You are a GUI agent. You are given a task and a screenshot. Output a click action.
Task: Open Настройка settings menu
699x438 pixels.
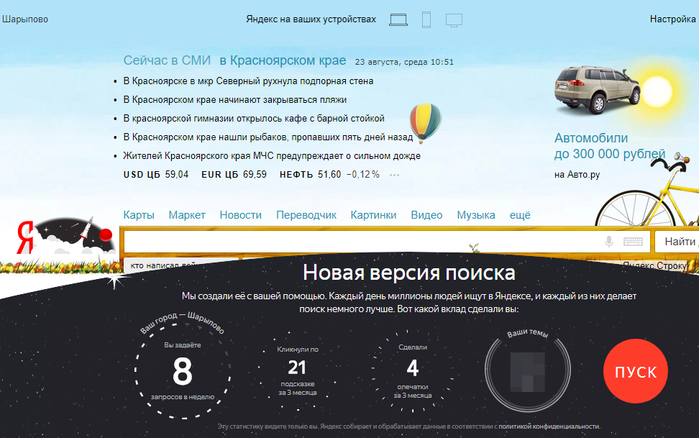click(672, 19)
